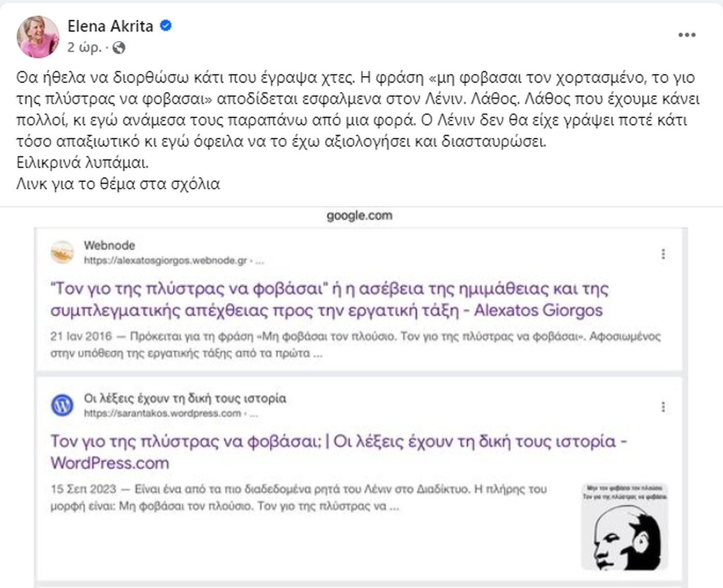Click the blue verified badge next to Elena Akrita
Viewport: 723px width, 588px height.
click(165, 25)
